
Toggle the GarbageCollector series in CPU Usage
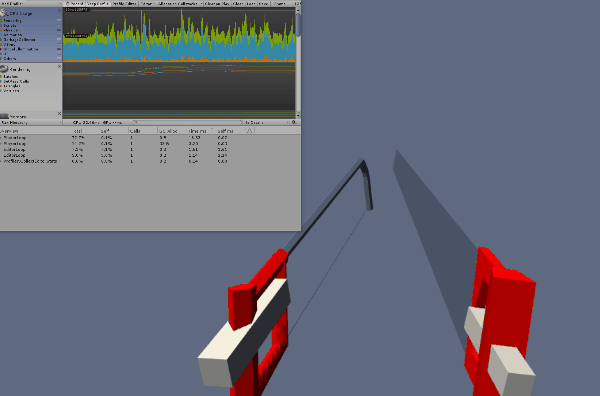pyautogui.click(x=18, y=39)
